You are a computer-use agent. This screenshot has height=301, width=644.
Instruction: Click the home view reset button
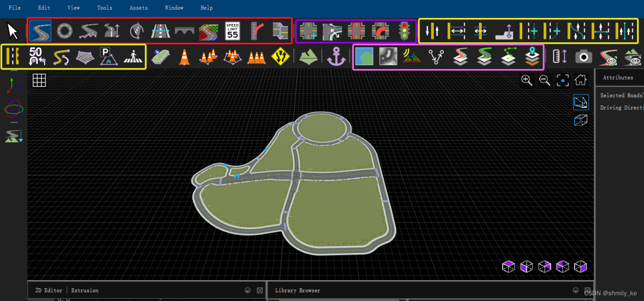pyautogui.click(x=580, y=80)
